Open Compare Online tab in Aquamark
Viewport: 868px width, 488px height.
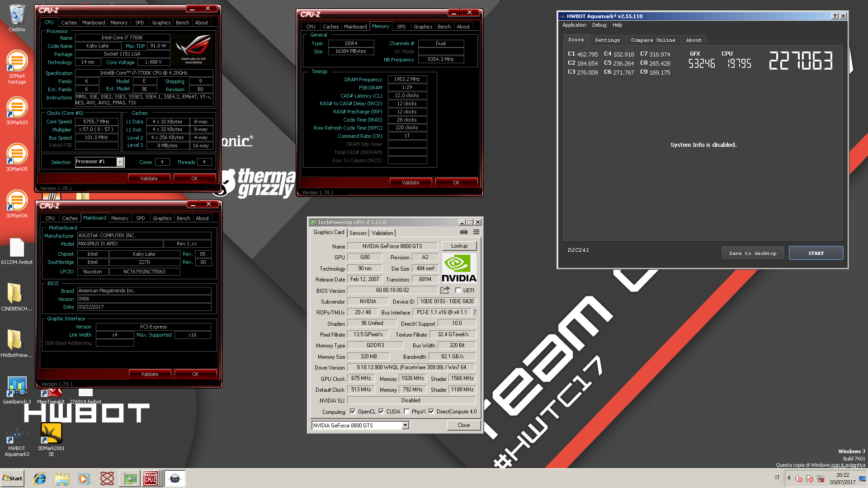click(653, 40)
